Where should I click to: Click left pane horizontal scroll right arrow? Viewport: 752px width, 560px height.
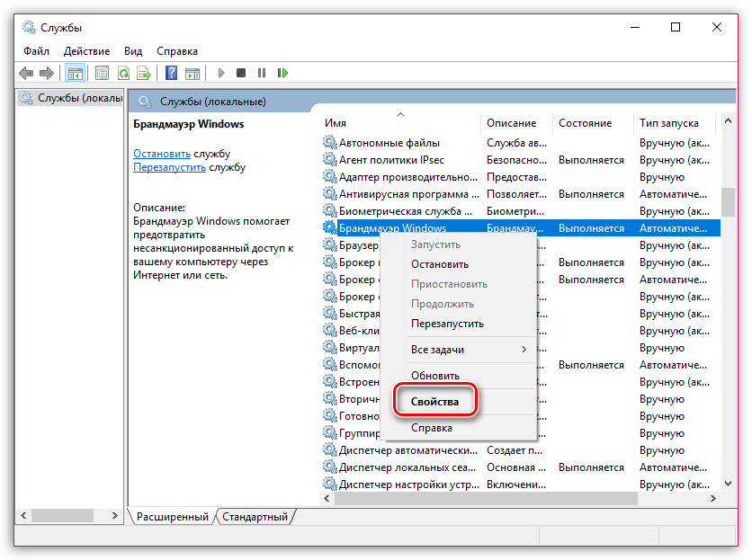pos(114,515)
